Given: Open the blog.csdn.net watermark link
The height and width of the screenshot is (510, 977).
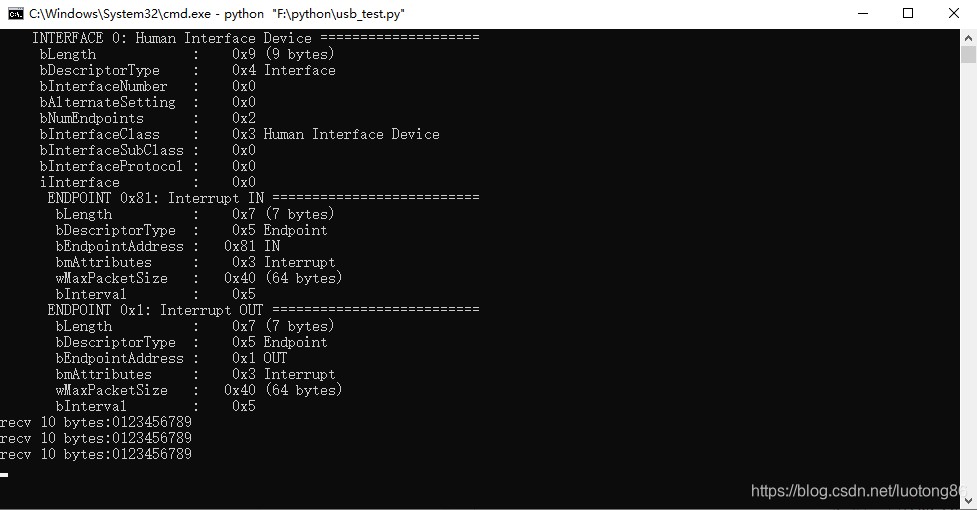Looking at the screenshot, I should point(859,491).
